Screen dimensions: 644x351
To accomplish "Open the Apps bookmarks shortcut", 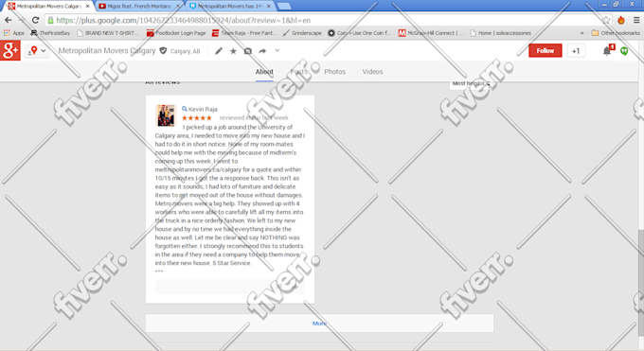I will coord(14,33).
